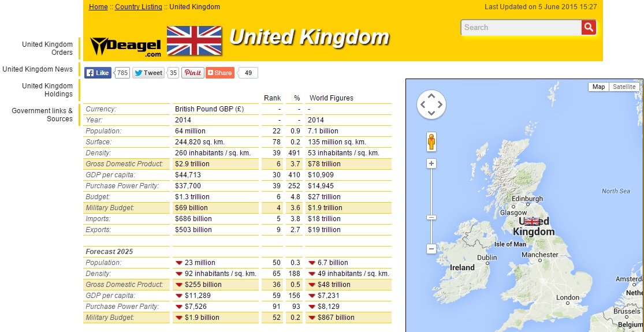This screenshot has width=644, height=332.
Task: Click the tweet count 35
Action: pos(174,73)
